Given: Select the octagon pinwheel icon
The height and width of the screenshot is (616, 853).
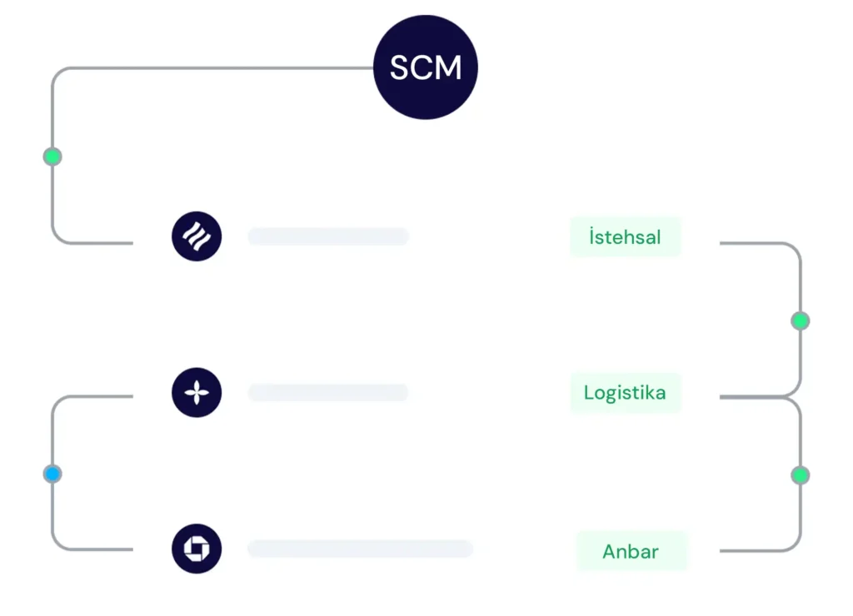Looking at the screenshot, I should coord(197,549).
